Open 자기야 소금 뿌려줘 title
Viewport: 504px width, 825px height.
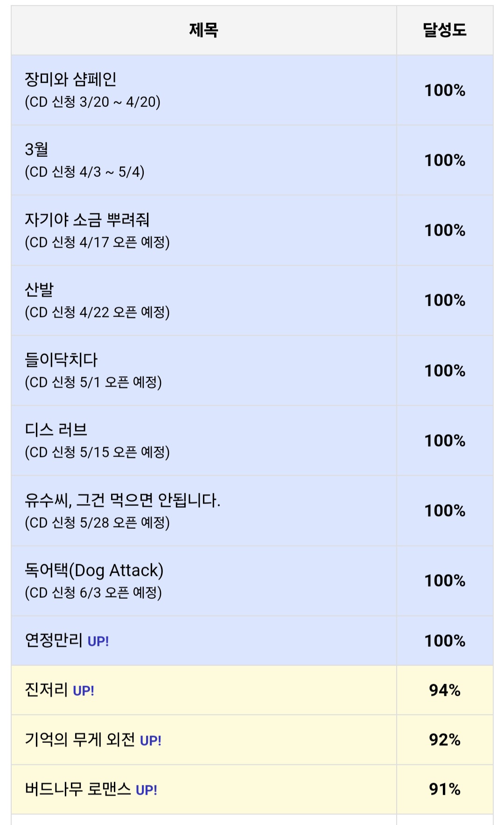[87, 220]
